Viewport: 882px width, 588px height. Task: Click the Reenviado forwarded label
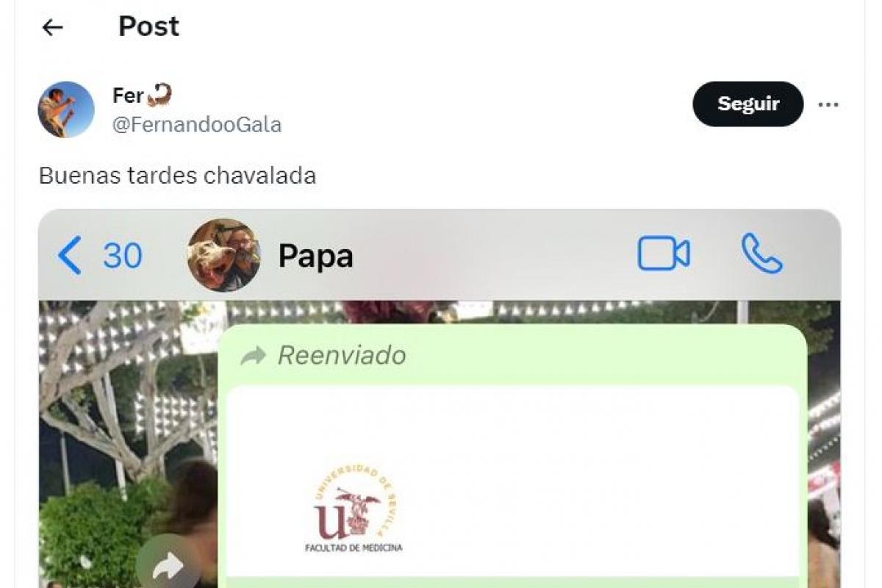pyautogui.click(x=342, y=356)
